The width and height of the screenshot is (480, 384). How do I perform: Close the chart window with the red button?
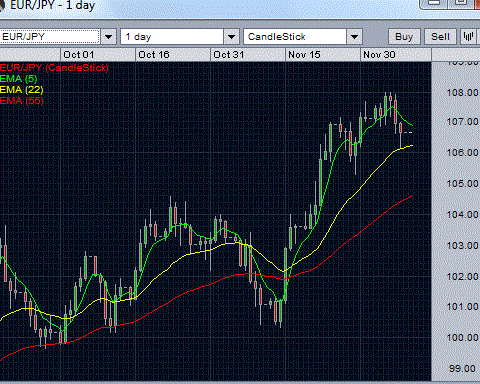pos(478,3)
